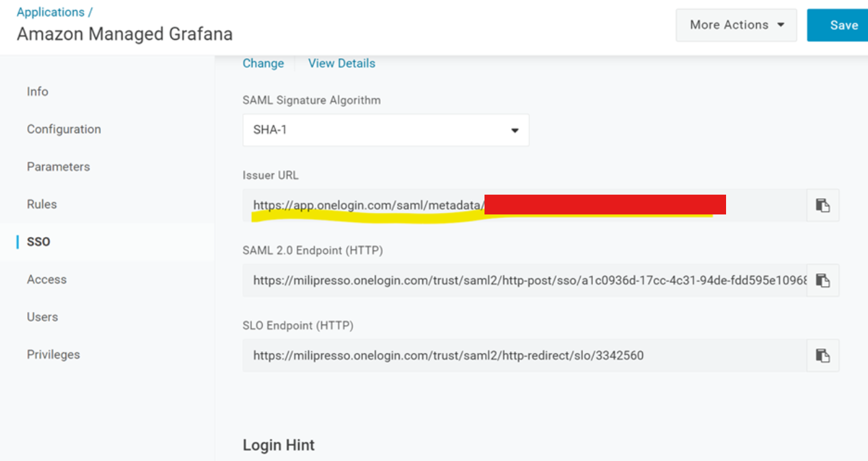868x461 pixels.
Task: Go to Applications breadcrumb
Action: (x=50, y=12)
